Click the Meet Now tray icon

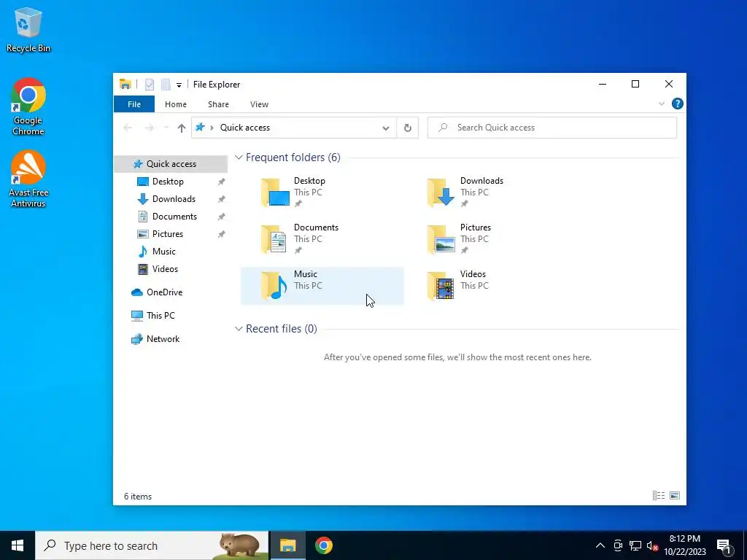tap(618, 545)
